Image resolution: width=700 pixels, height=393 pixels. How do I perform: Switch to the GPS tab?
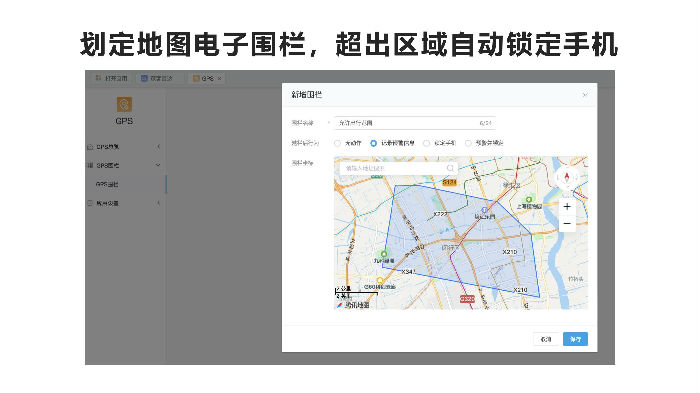[x=204, y=78]
